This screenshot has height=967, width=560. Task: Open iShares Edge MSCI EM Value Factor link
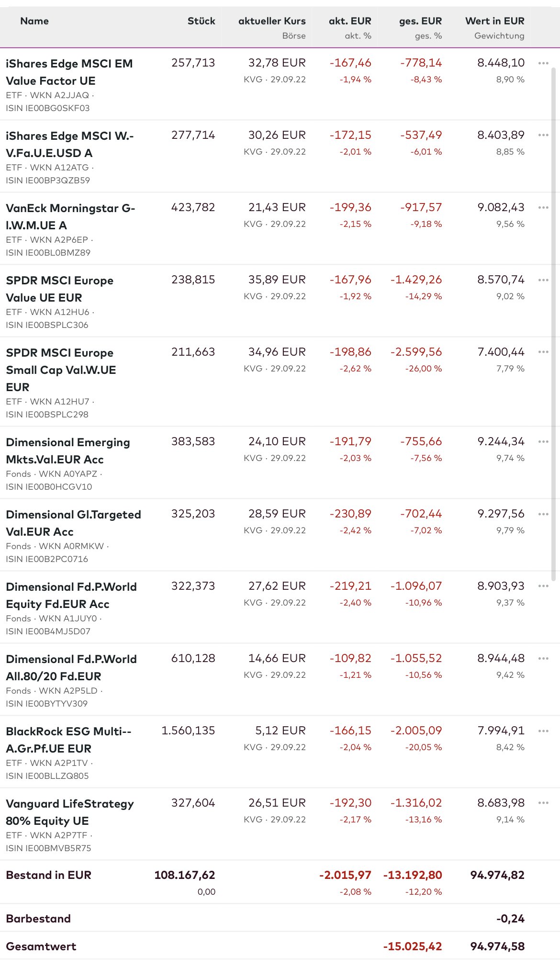[69, 72]
